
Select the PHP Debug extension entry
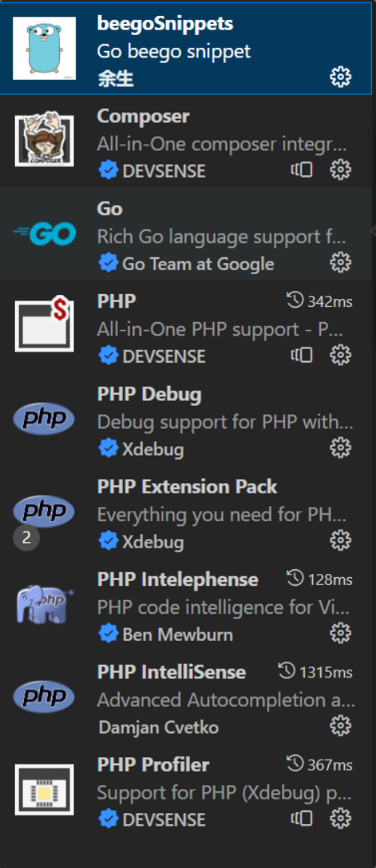pos(186,419)
